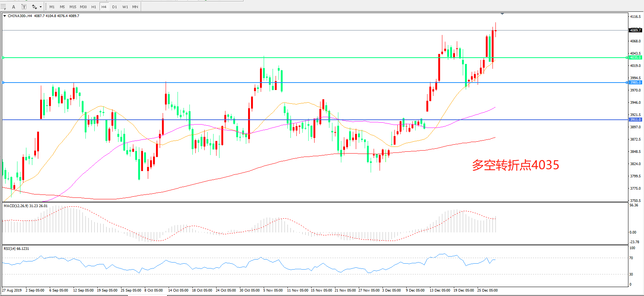Choose the MN monthly timeframe

tap(135, 7)
